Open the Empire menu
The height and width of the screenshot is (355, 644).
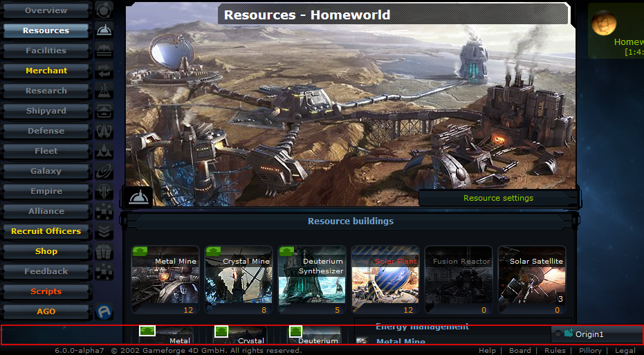point(46,191)
